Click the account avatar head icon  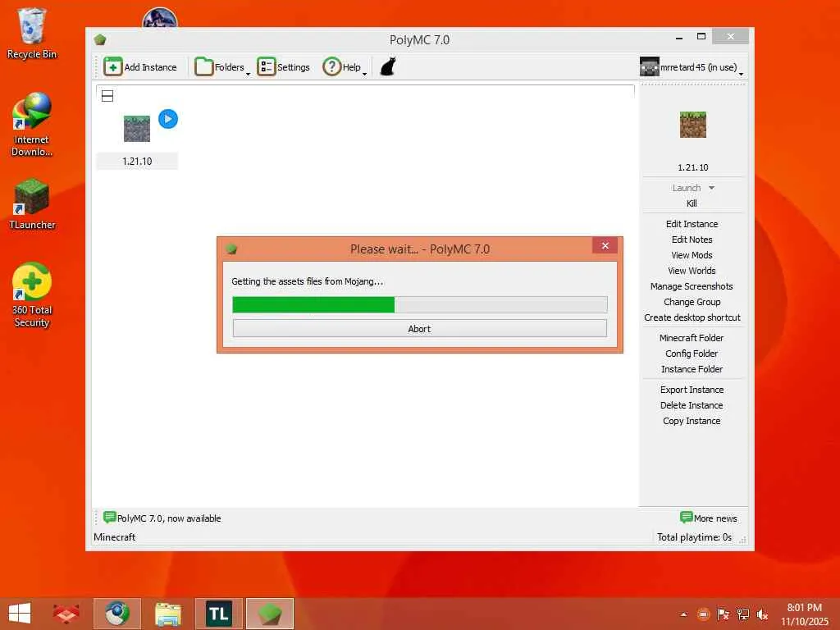click(650, 67)
